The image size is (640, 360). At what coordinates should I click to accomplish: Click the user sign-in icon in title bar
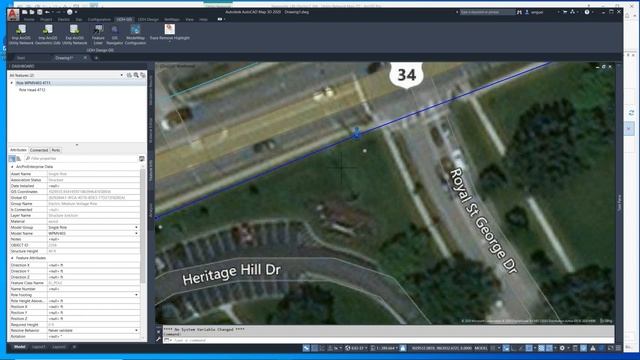tap(527, 12)
